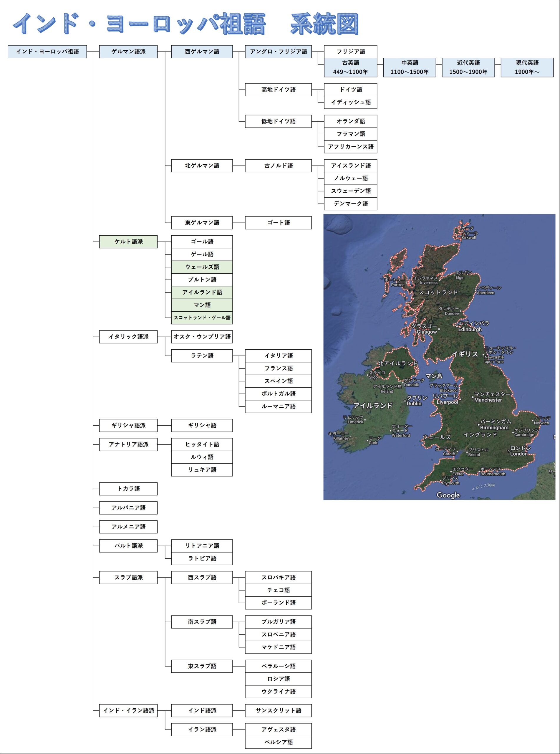Select the アングロ・フリジア語 box

(278, 52)
